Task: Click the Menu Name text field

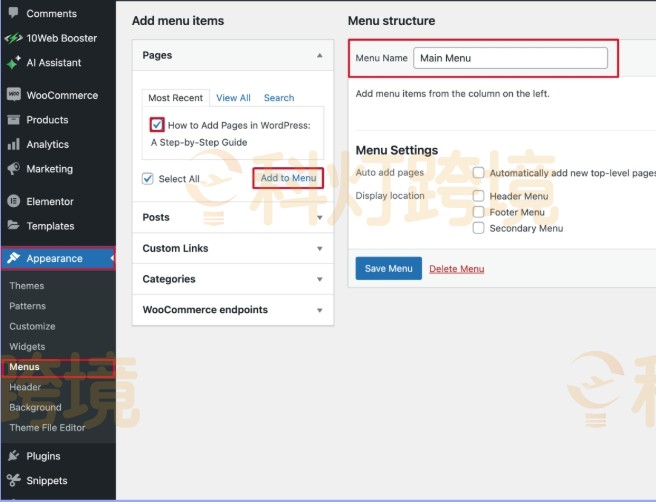Action: tap(510, 58)
